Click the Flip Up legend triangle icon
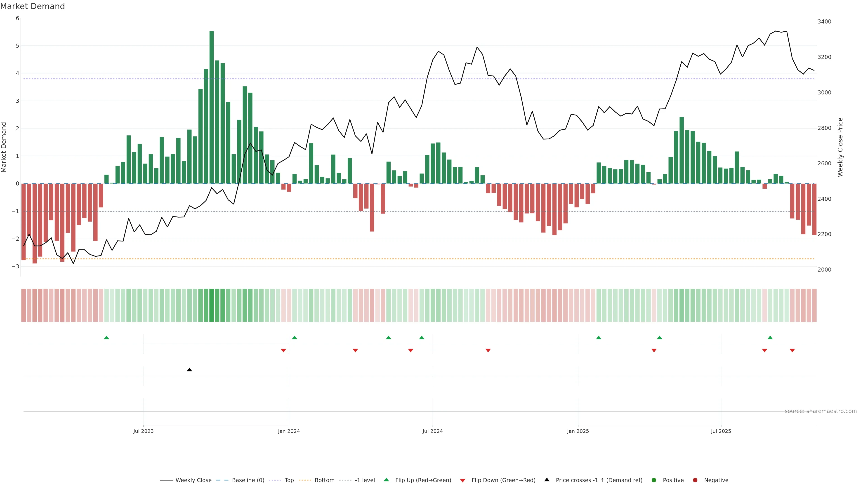The width and height of the screenshot is (868, 488). tap(387, 480)
